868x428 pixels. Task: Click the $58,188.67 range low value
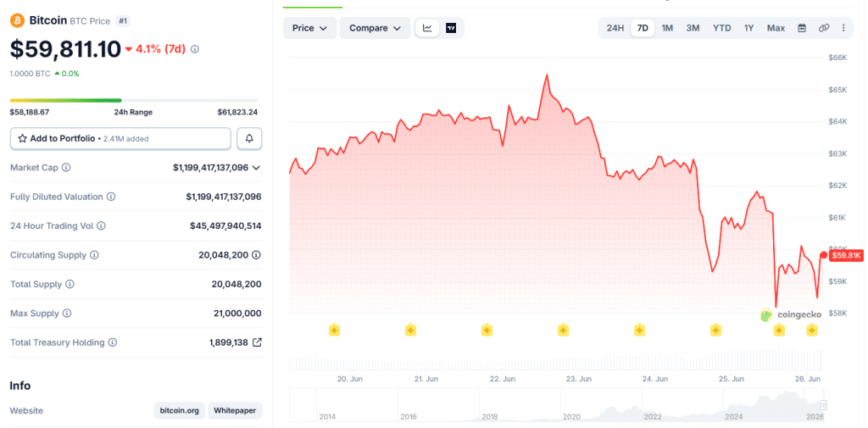click(30, 112)
